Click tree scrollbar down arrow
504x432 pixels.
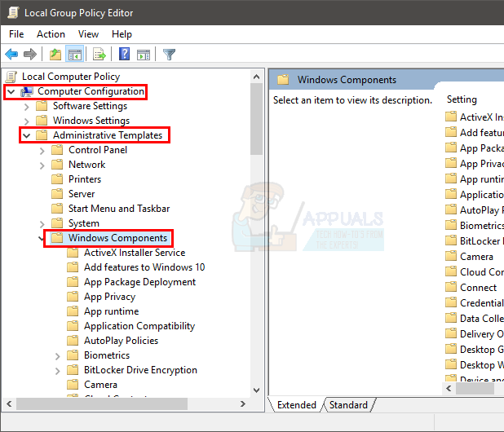[x=257, y=390]
